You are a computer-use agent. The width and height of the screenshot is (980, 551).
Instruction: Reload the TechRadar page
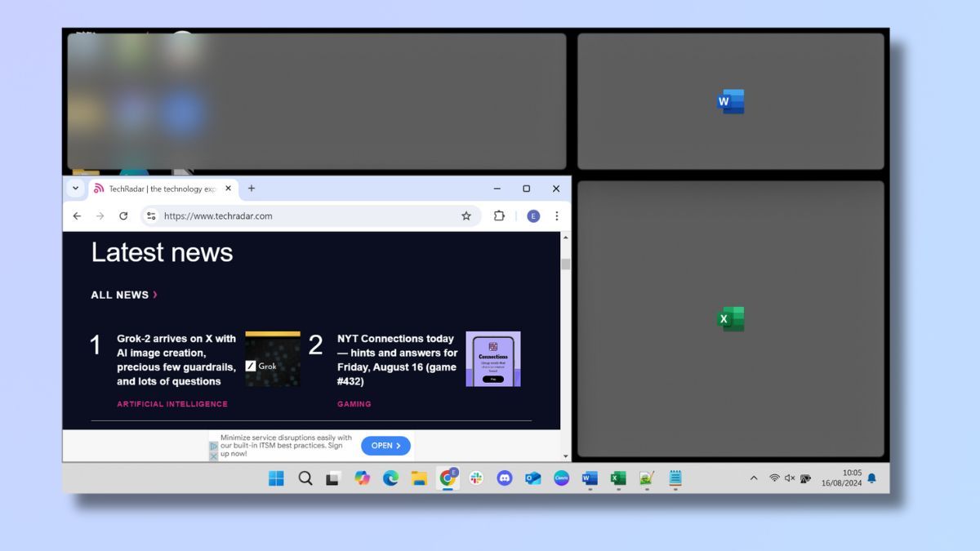tap(123, 216)
